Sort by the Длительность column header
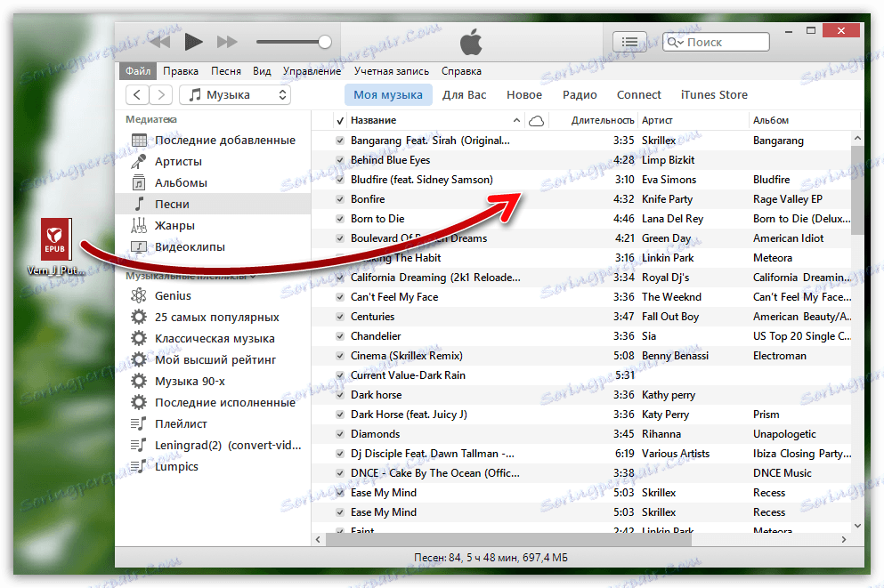This screenshot has width=884, height=588. [x=602, y=120]
